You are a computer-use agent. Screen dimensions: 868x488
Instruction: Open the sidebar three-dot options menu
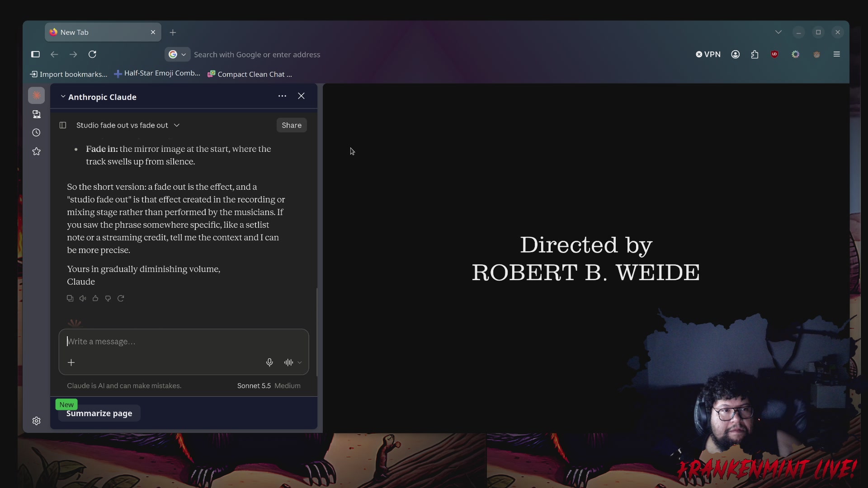pyautogui.click(x=282, y=96)
